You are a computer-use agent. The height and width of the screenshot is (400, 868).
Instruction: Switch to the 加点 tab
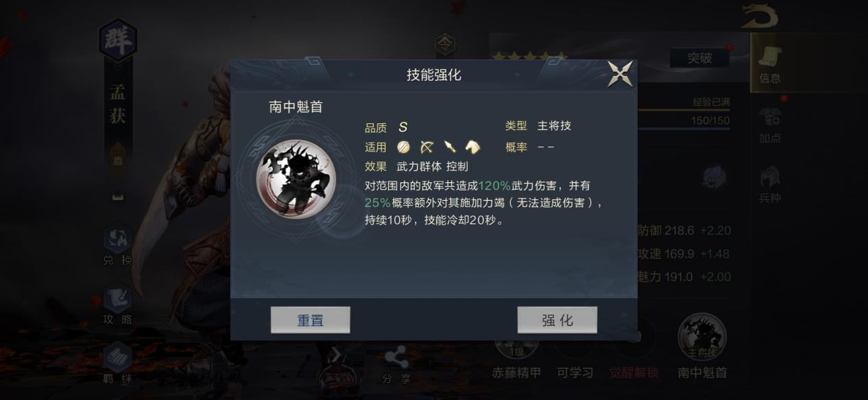[770, 125]
